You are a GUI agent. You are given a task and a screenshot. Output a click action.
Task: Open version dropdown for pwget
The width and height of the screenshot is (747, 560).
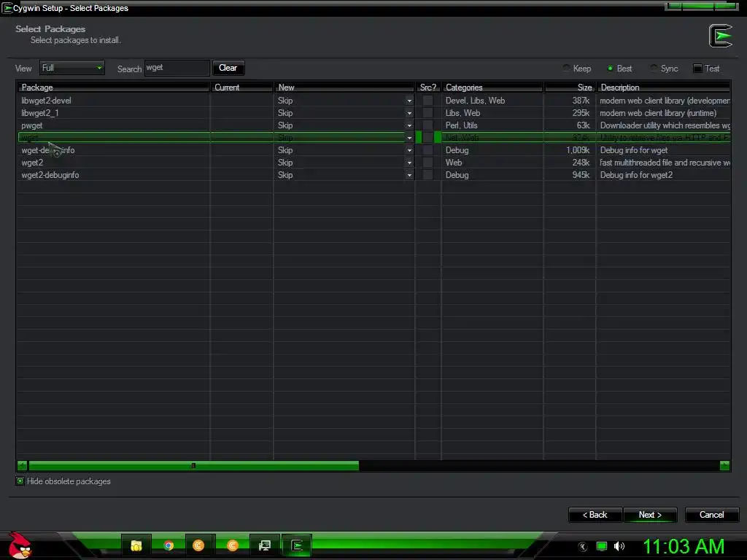click(x=409, y=125)
